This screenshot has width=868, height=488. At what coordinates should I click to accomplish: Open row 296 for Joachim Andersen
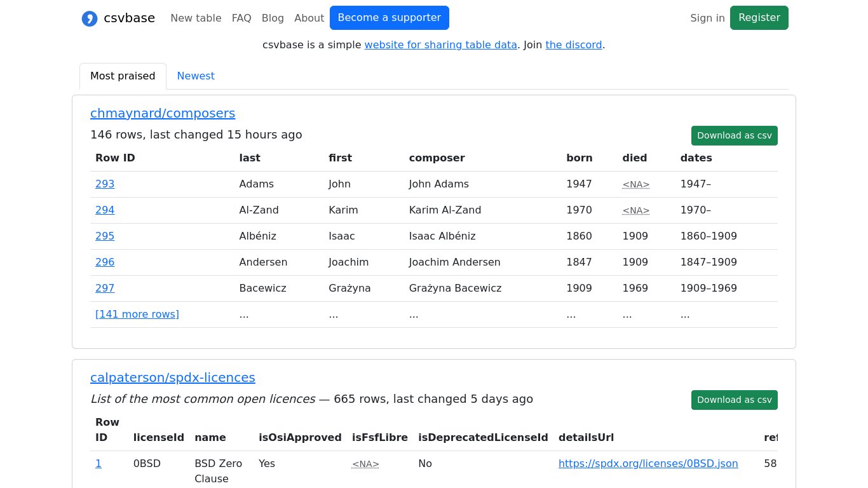[105, 262]
